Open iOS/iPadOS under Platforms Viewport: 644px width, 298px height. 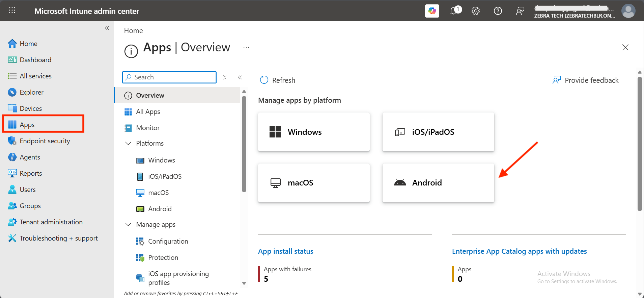tap(165, 176)
